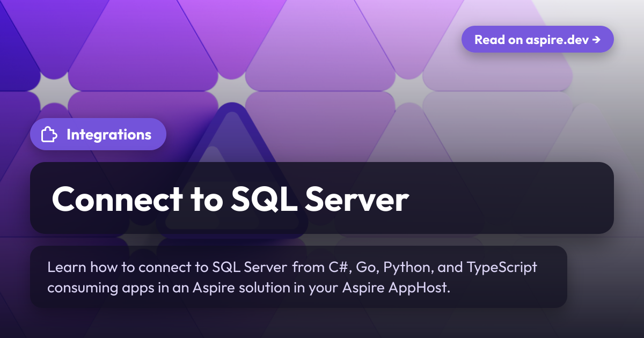Click the Connect to SQL Server title
This screenshot has width=644, height=338.
click(x=230, y=199)
